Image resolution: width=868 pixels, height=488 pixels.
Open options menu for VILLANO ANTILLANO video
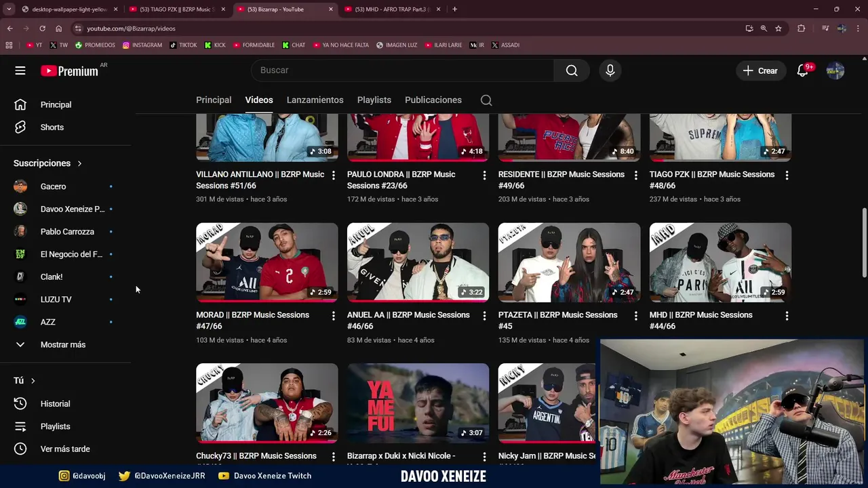click(x=333, y=175)
